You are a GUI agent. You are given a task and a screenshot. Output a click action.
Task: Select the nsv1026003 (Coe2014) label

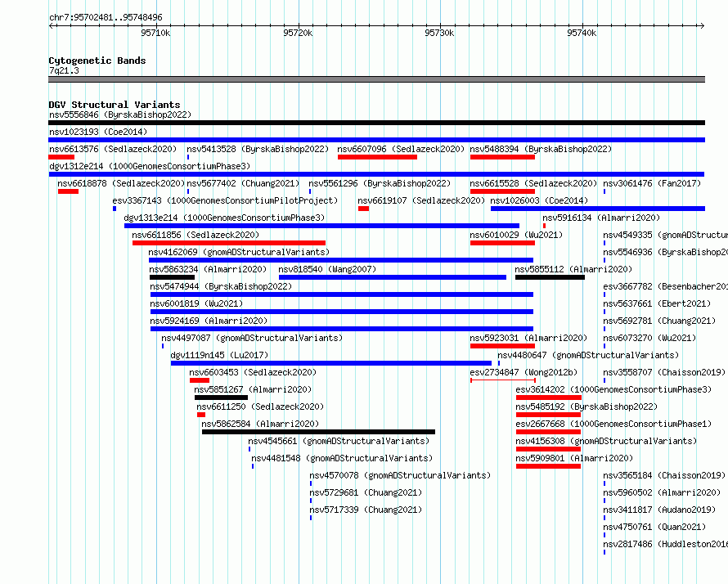(x=539, y=200)
